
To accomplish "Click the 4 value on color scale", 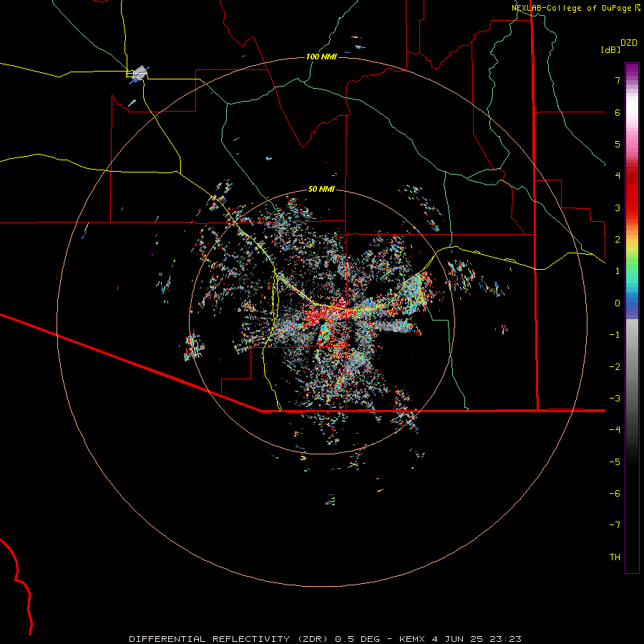I will pos(618,176).
